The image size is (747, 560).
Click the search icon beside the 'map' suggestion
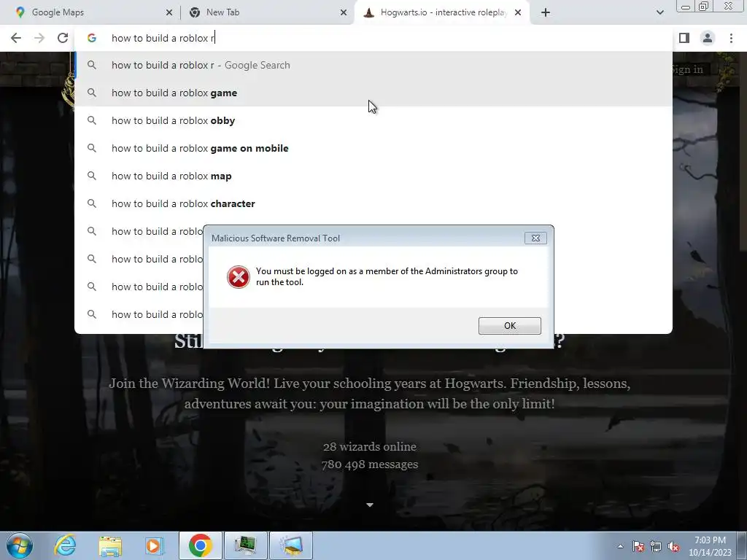pyautogui.click(x=92, y=176)
